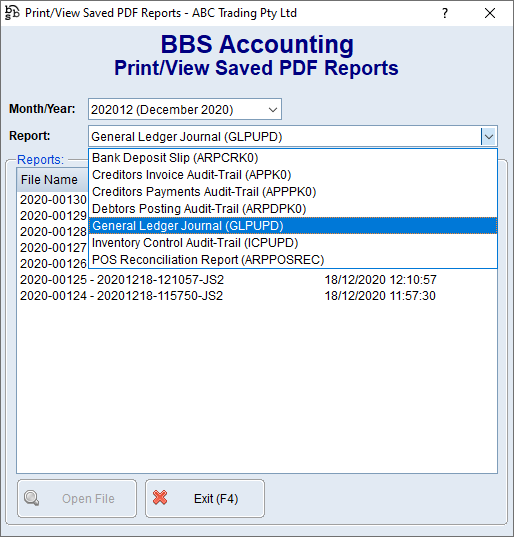Choose Creditors Payments Audit-Trail (APPPK0)
This screenshot has height=537, width=514.
pos(293,192)
